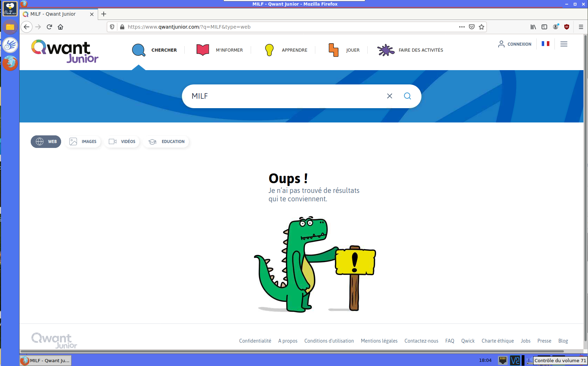Image resolution: width=588 pixels, height=366 pixels.
Task: Switch to VIDÉOS results tab
Action: pos(122,142)
